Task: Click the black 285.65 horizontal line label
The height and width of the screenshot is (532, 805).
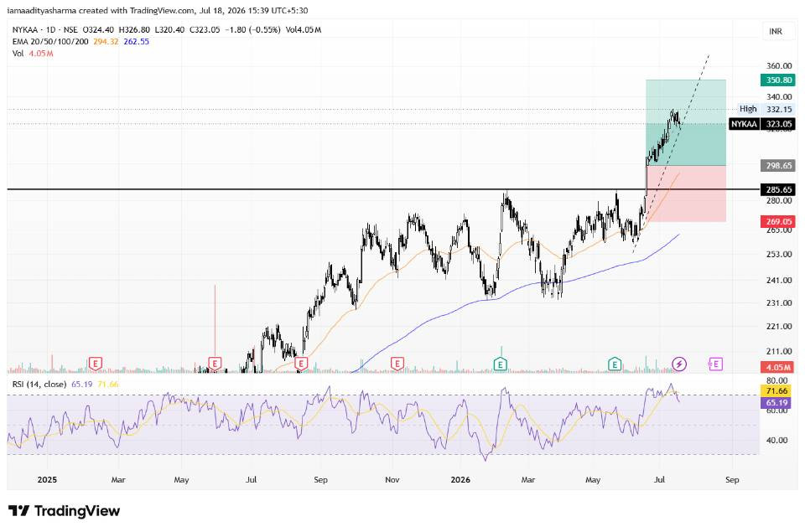Action: [778, 190]
